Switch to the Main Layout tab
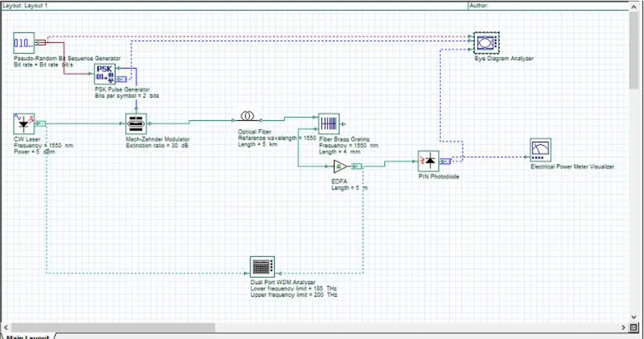The height and width of the screenshot is (339, 644). point(28,336)
